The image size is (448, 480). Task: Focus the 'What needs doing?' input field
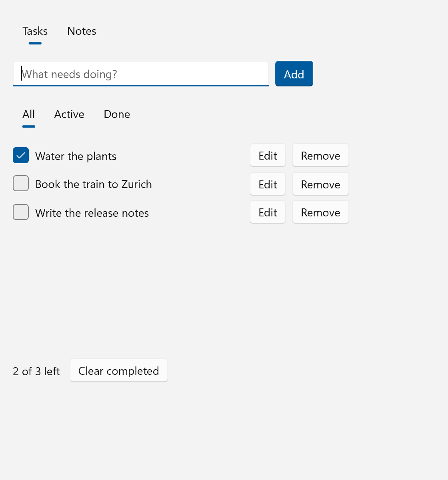[141, 74]
